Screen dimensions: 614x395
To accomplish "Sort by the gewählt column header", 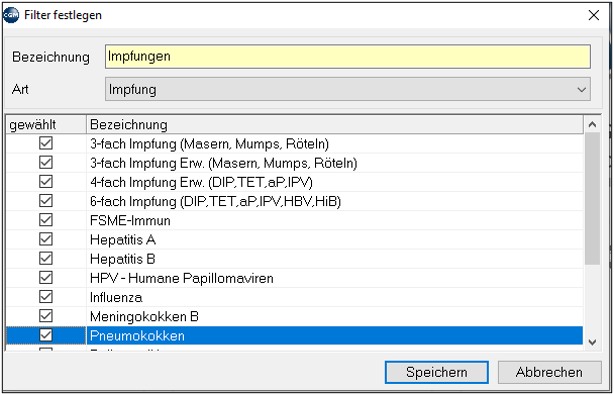I will pos(46,124).
